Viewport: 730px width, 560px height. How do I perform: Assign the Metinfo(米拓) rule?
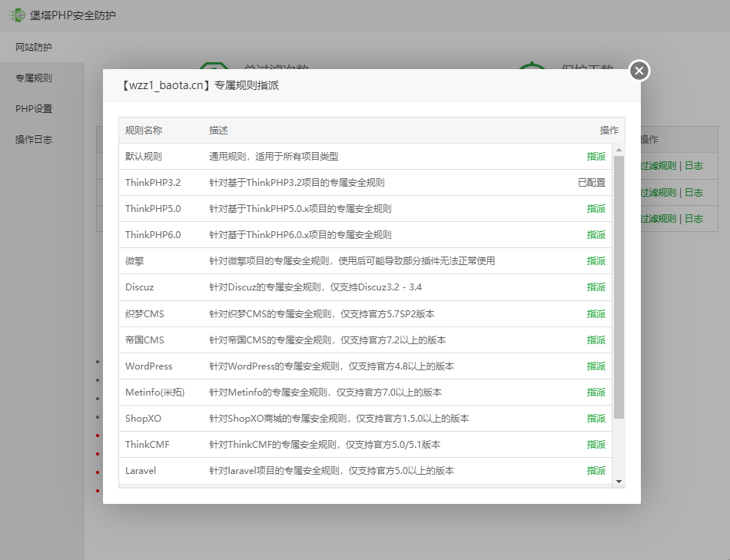click(x=596, y=392)
